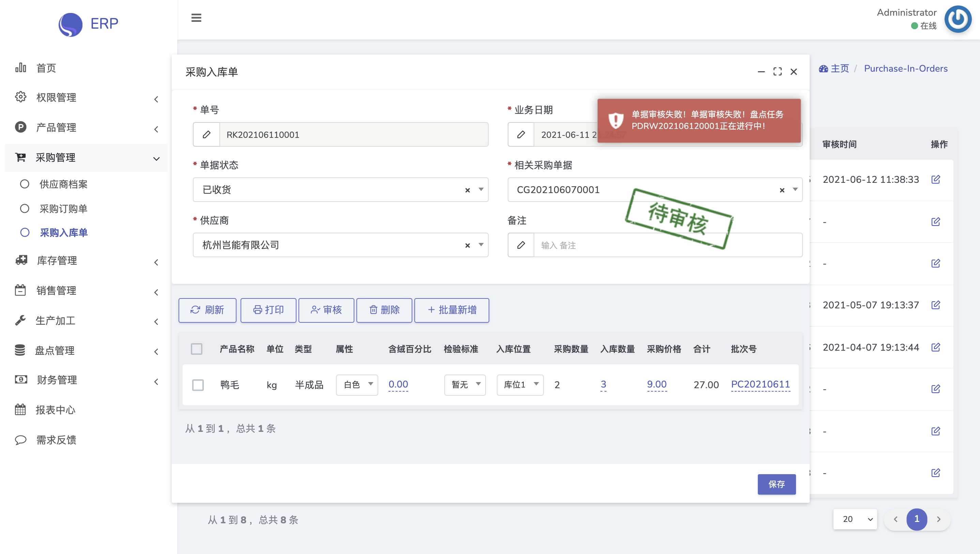Image resolution: width=980 pixels, height=554 pixels.
Task: Open the 入库位置 dropdown showing 库位1
Action: point(520,384)
